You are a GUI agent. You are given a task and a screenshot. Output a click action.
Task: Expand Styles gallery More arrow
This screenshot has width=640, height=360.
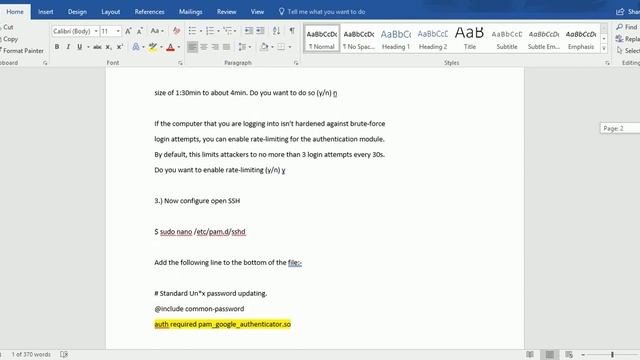[x=604, y=48]
